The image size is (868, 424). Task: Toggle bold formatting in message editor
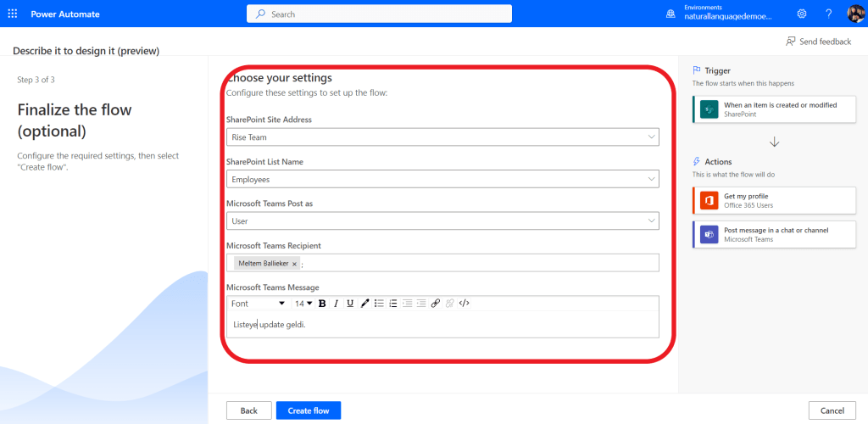click(322, 304)
